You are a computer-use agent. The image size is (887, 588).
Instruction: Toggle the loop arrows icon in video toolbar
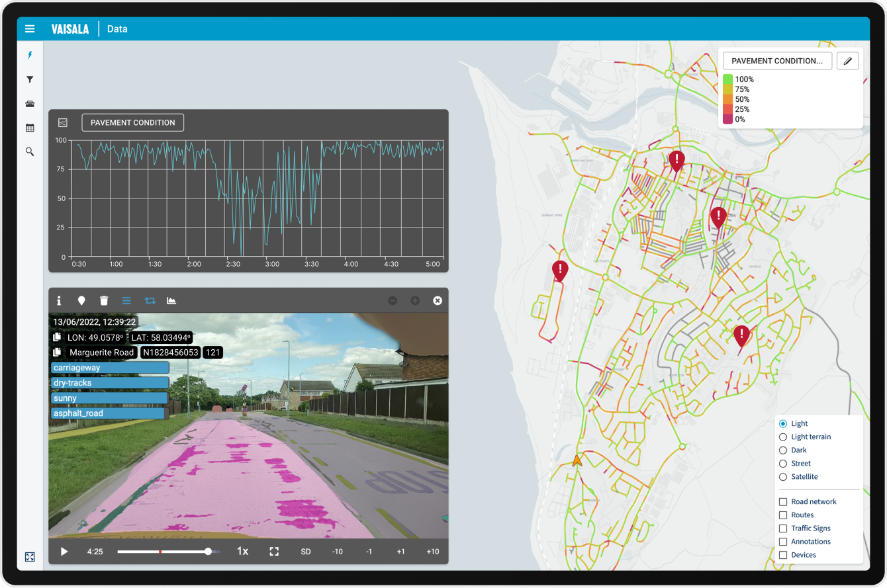pos(150,300)
